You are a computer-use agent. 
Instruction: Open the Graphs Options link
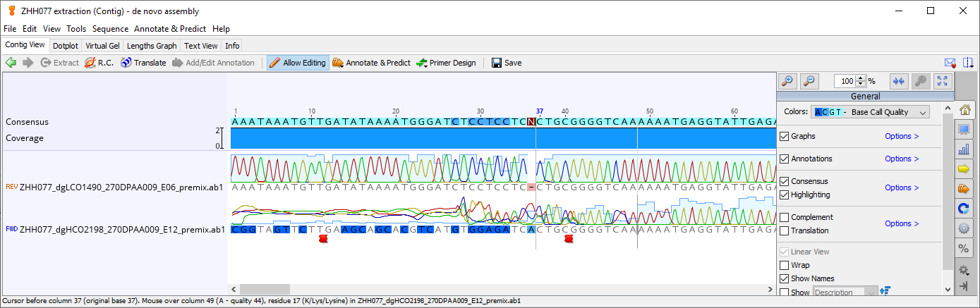tap(902, 136)
